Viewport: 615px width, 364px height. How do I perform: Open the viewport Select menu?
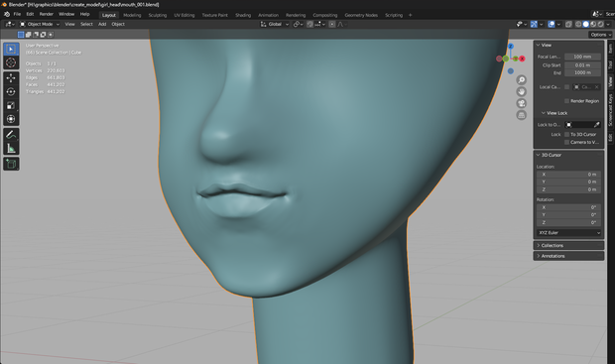coord(86,25)
